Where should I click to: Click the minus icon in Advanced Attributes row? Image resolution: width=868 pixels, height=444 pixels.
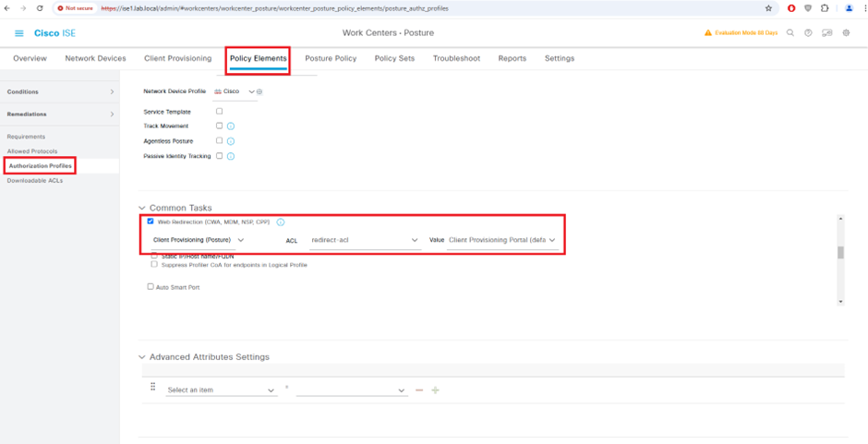(x=419, y=390)
